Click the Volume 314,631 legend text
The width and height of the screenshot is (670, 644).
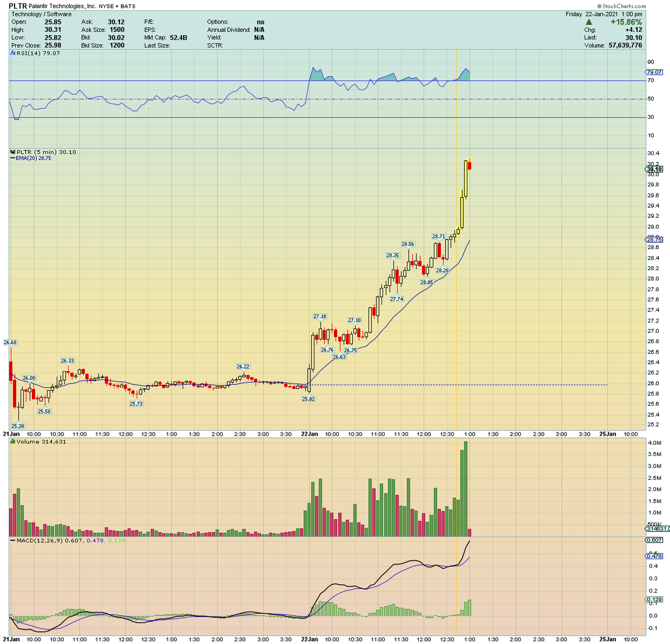coord(42,441)
